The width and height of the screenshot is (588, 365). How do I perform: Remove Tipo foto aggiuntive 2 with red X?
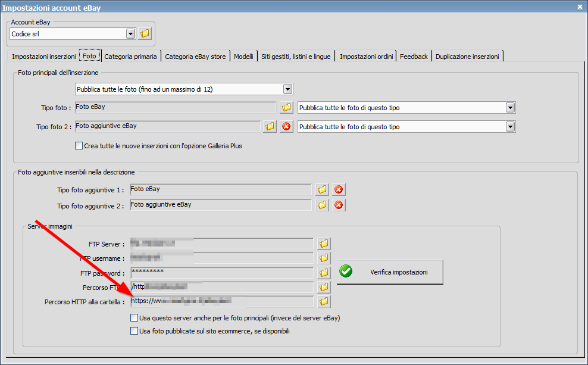click(x=339, y=205)
